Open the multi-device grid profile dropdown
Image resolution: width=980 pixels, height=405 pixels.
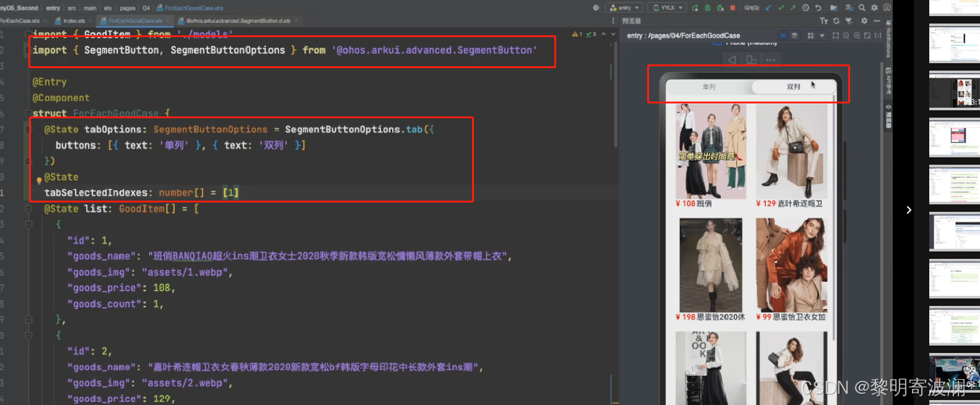(x=816, y=35)
